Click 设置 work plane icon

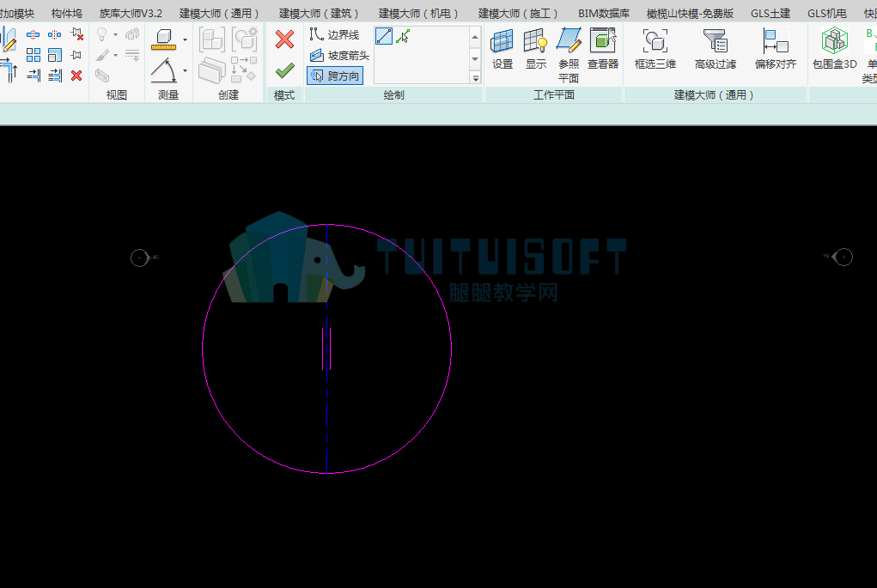point(502,49)
